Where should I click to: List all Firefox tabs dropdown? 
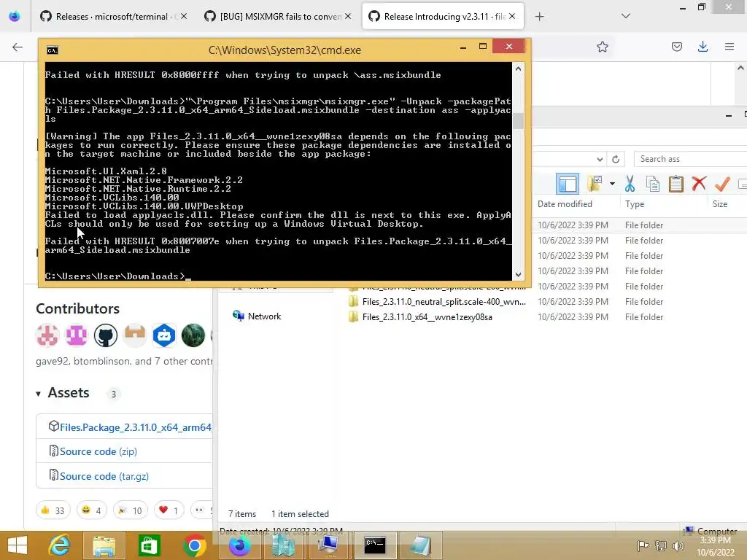tap(625, 17)
